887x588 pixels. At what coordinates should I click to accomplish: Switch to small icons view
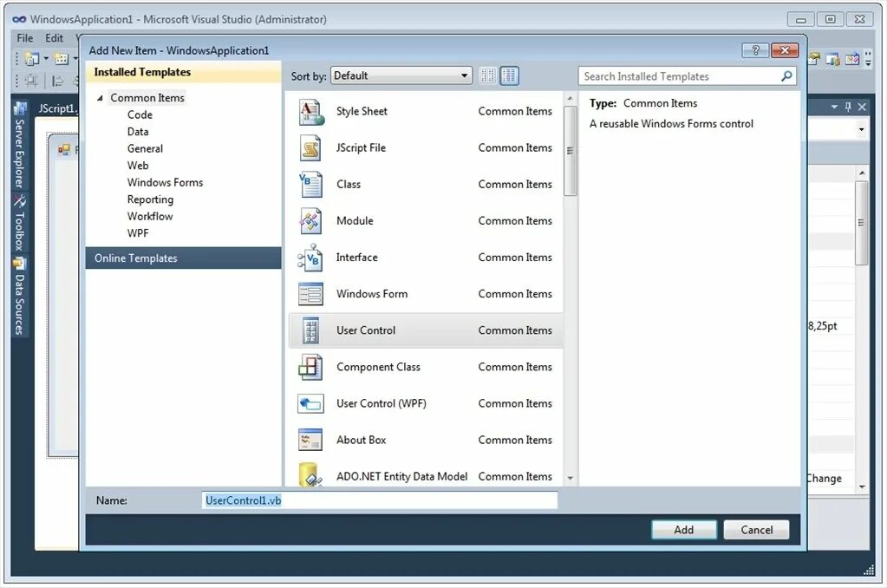[x=487, y=75]
